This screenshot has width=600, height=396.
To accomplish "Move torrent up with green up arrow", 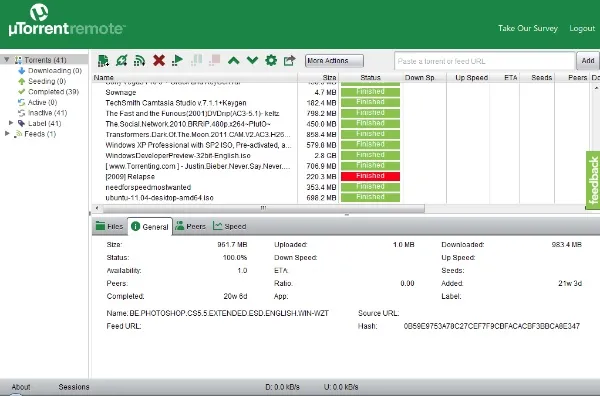I will (234, 60).
